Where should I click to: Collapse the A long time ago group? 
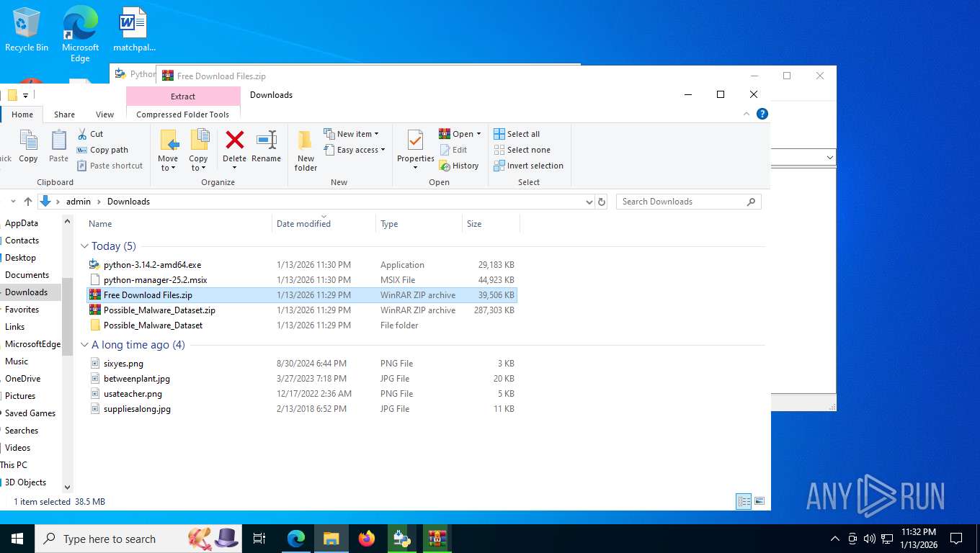[84, 345]
